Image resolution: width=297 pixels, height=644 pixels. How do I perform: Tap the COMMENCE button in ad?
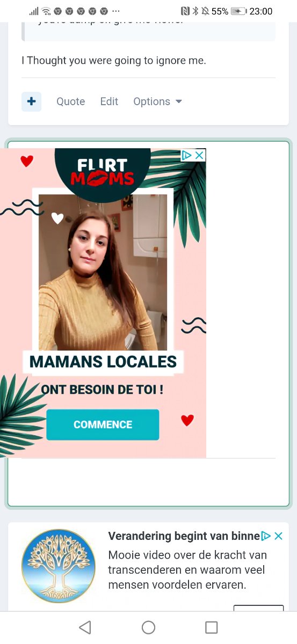point(103,425)
